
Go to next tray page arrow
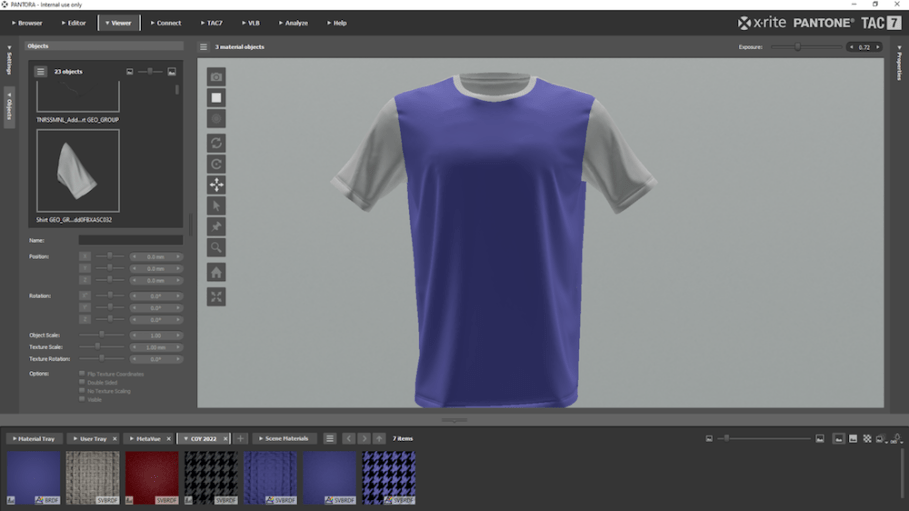coord(364,438)
